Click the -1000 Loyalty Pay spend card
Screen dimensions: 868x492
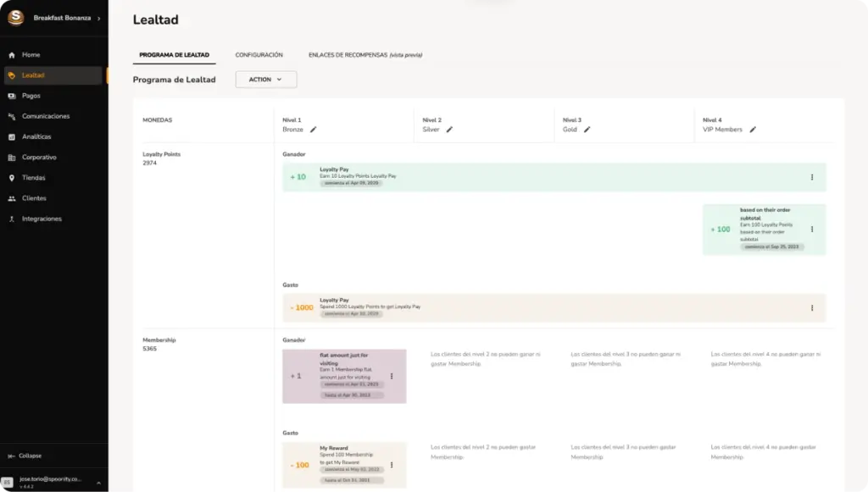[554, 308]
